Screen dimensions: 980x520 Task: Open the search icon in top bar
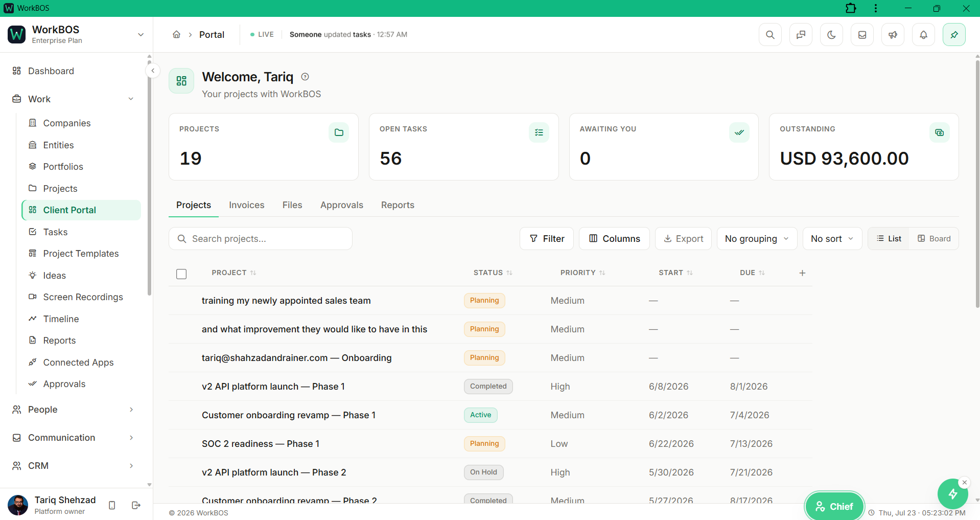click(770, 35)
